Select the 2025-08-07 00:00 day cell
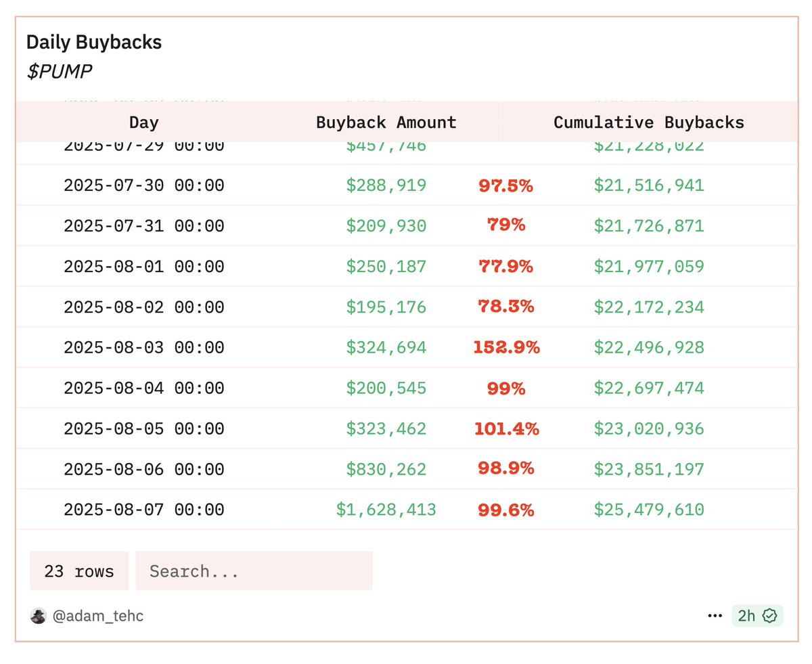Screen dimensions: 812x664 click(x=144, y=510)
